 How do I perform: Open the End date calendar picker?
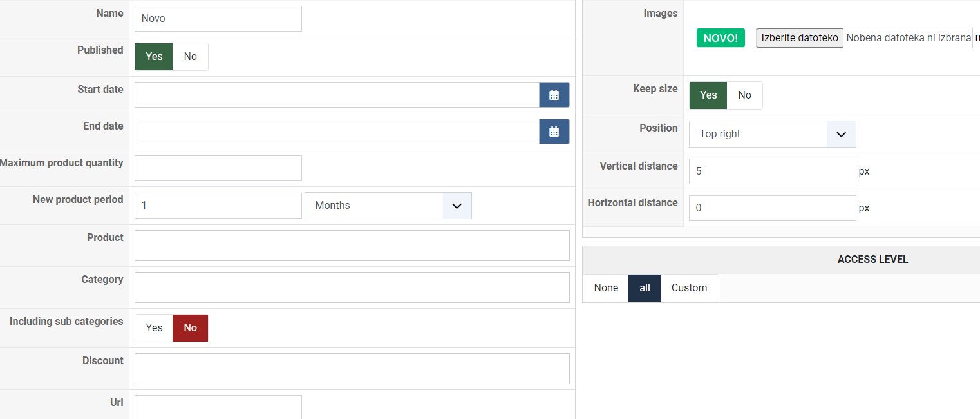point(554,132)
